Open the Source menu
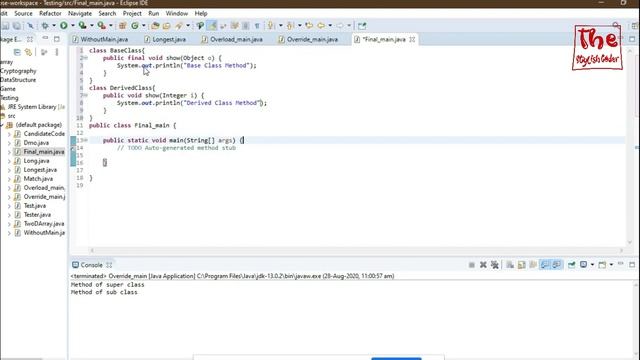Screen dimensions: 640x360 pyautogui.click(x=23, y=13)
